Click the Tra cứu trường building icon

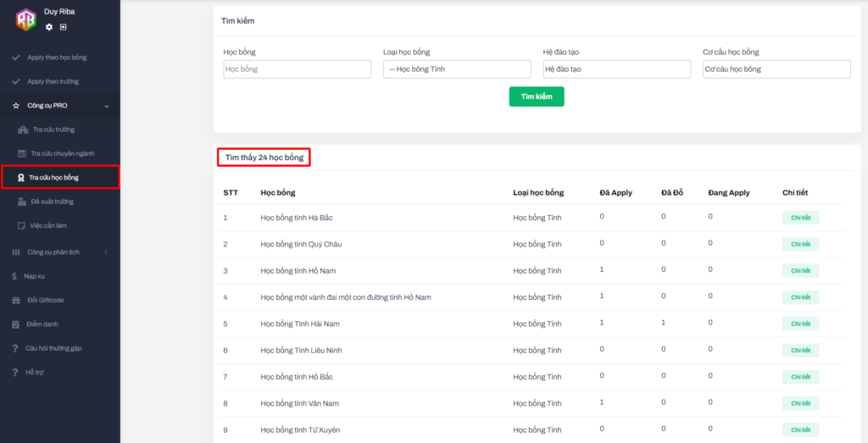(x=23, y=130)
